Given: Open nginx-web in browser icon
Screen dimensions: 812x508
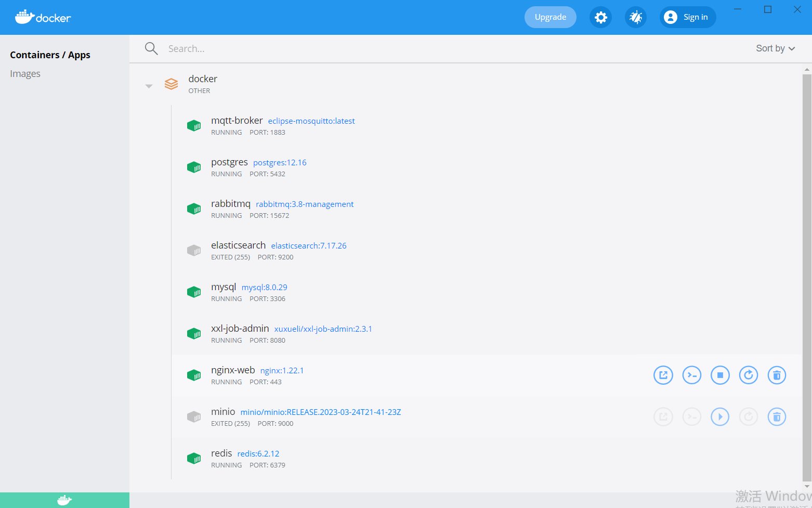Looking at the screenshot, I should [x=663, y=375].
